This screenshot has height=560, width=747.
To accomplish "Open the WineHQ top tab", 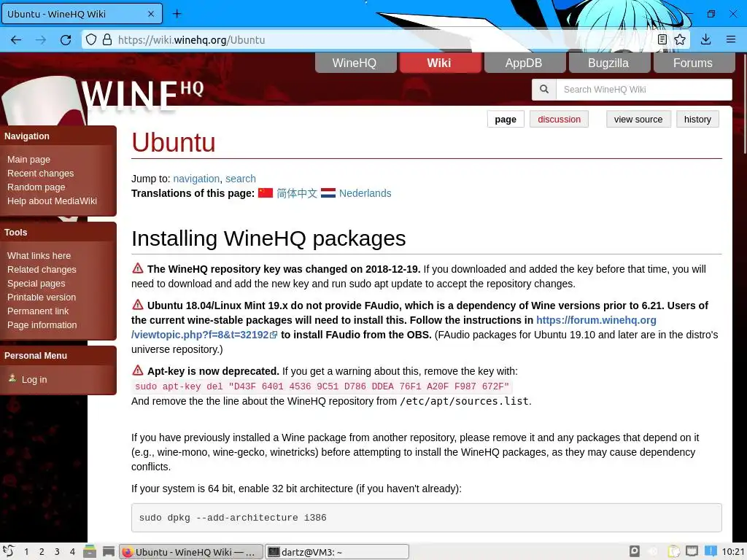I will pyautogui.click(x=355, y=63).
